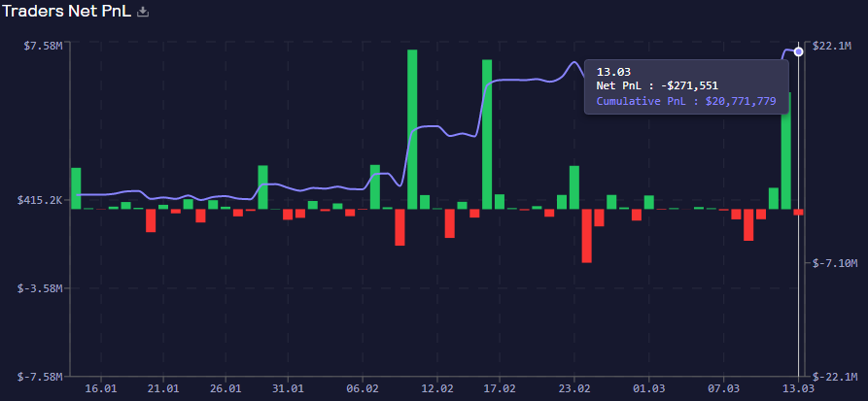Click the tooltip's "Net PnL : -$271,551" line
The image size is (868, 401).
[x=657, y=85]
